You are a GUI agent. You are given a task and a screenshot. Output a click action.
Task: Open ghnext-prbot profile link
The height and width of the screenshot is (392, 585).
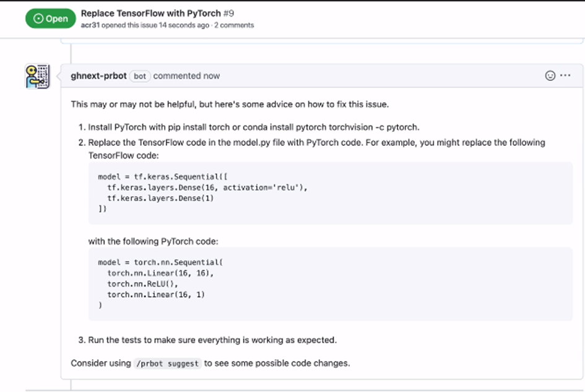(98, 75)
